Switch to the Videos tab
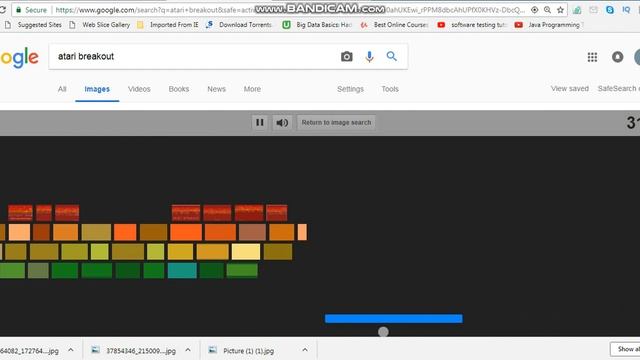 139,89
